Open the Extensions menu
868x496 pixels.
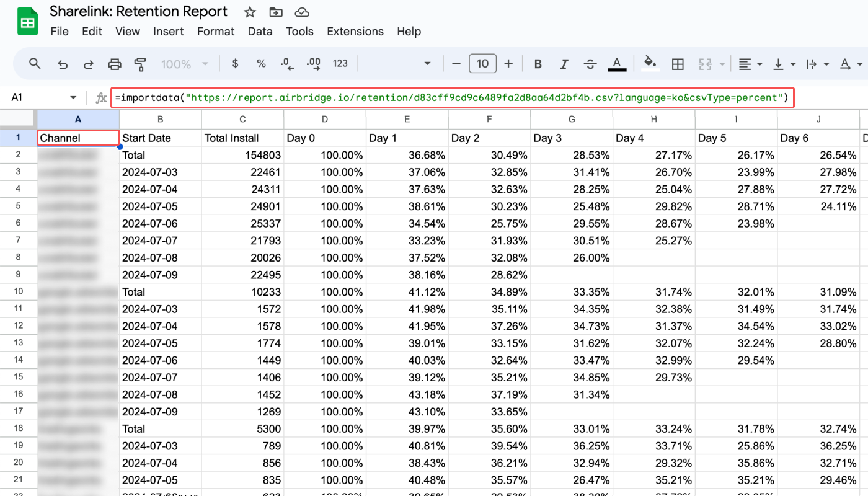[355, 31]
